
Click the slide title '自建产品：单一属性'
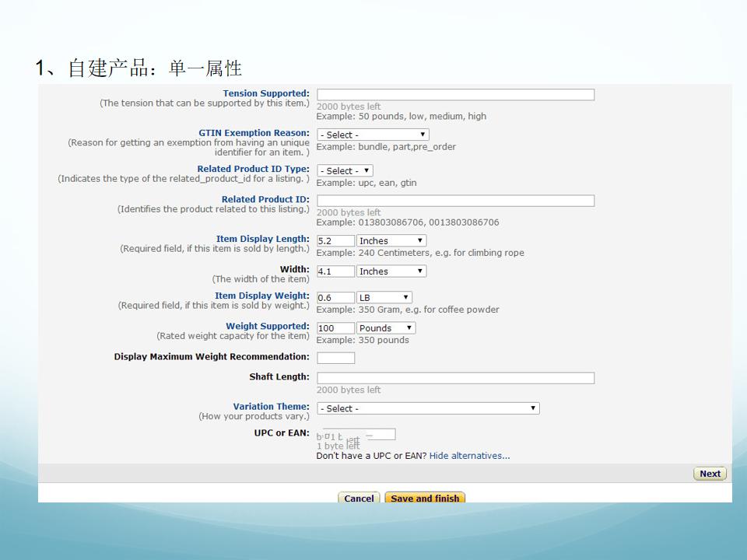[155, 68]
